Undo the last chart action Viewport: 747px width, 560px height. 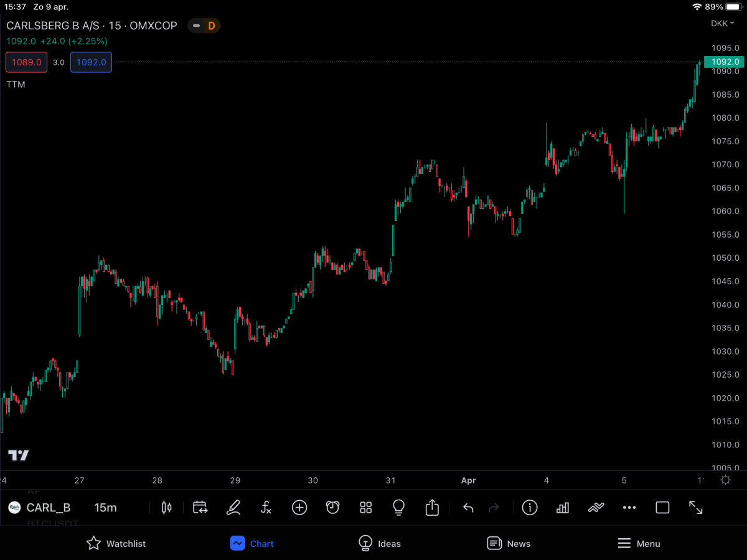(468, 508)
